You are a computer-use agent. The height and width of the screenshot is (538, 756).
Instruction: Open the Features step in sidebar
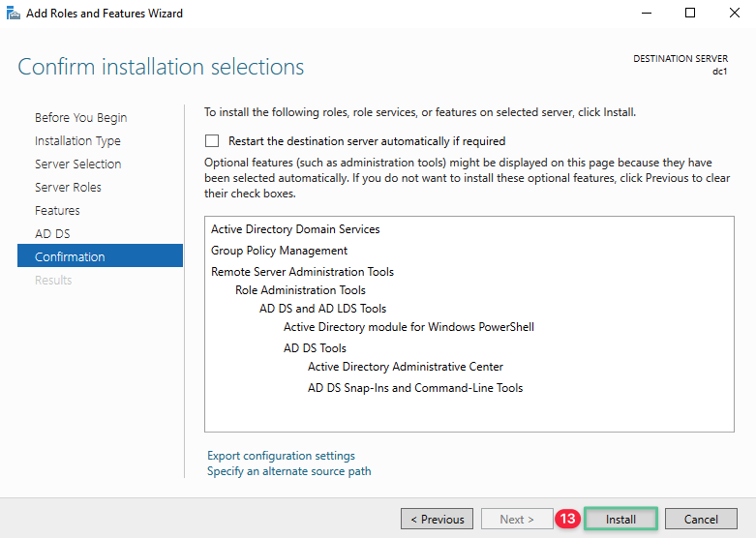coord(57,211)
